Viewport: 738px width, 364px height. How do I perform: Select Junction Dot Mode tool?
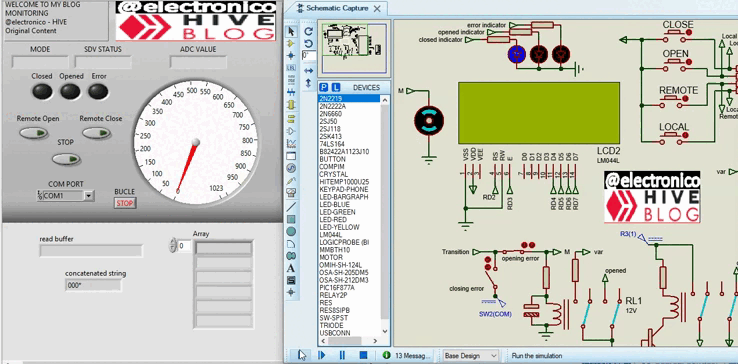291,55
